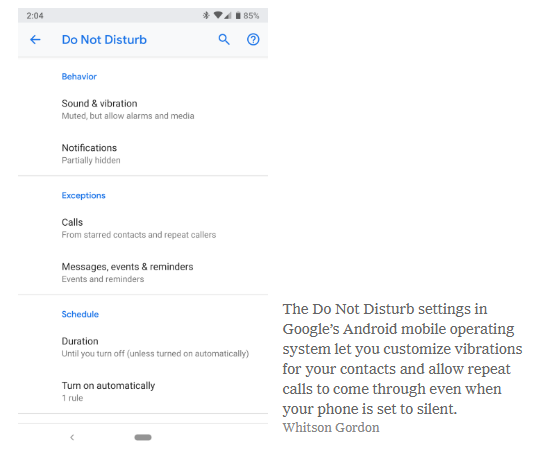Open Messages, events & reminders

[x=143, y=272]
